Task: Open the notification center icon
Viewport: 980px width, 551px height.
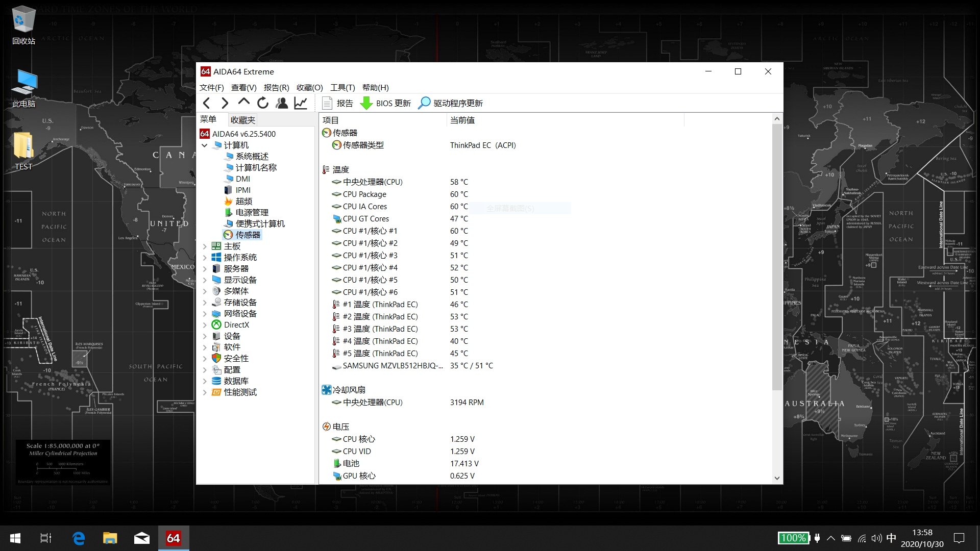Action: click(x=959, y=538)
